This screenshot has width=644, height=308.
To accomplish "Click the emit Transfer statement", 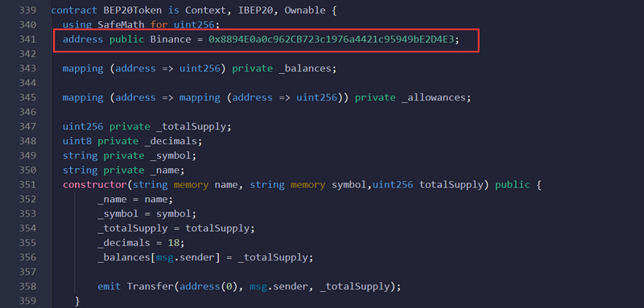I will pyautogui.click(x=249, y=286).
